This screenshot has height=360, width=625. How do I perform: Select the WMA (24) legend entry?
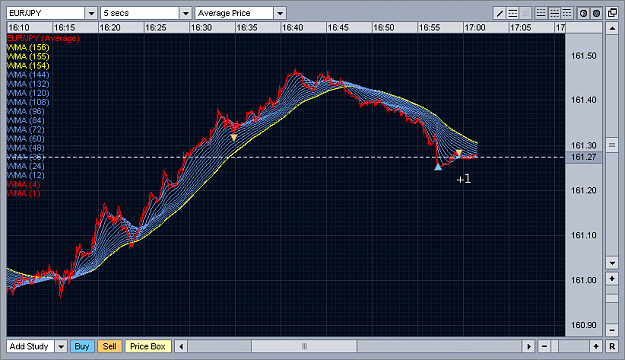point(26,167)
